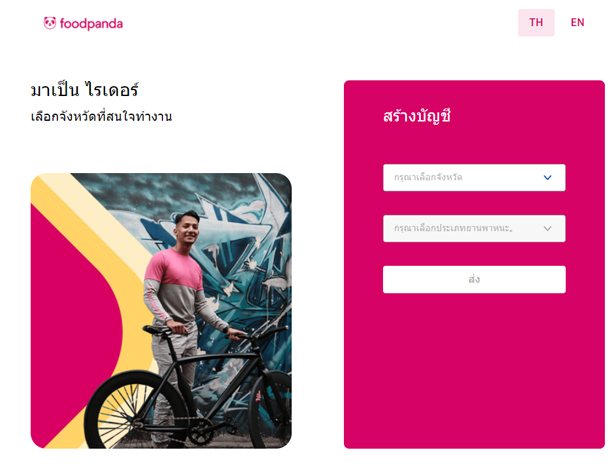Switch language to EN
Viewport: 616px width, 465px height.
(577, 23)
